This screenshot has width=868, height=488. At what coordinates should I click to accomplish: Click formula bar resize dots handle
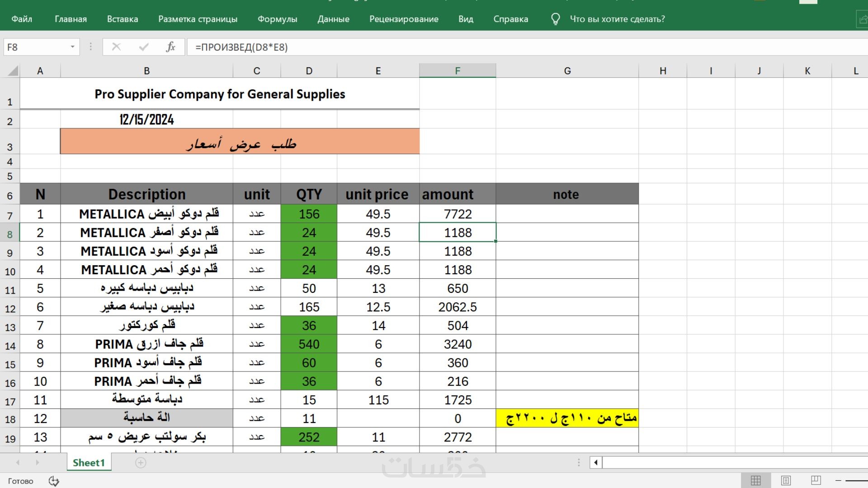tap(91, 47)
